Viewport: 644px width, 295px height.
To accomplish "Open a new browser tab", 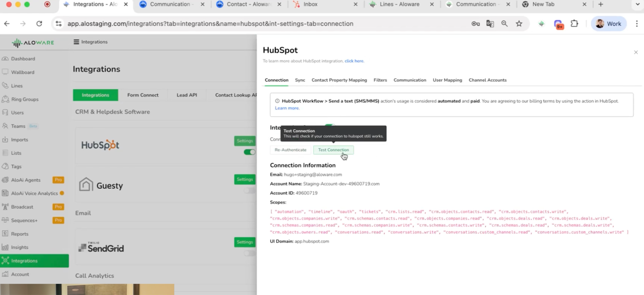I will [x=601, y=4].
